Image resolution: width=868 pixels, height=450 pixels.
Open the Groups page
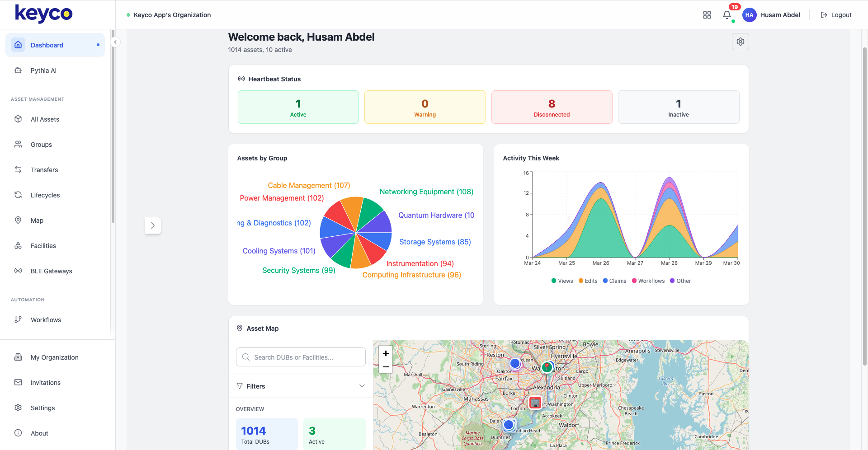click(x=41, y=144)
